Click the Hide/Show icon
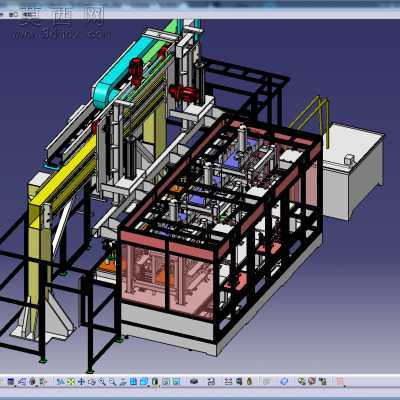The image size is (400, 400). coord(166,382)
